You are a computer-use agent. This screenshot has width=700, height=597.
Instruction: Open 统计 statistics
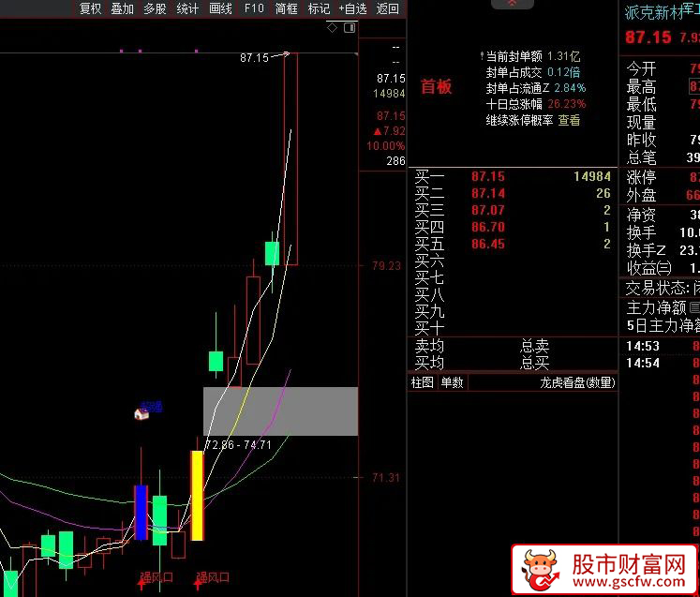[187, 8]
